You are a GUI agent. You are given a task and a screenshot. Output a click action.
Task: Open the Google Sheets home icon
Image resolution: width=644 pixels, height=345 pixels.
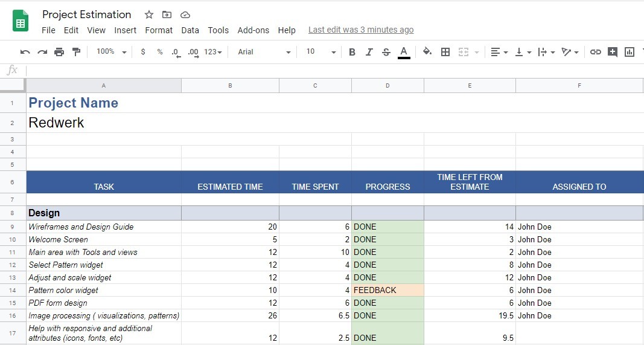click(21, 21)
